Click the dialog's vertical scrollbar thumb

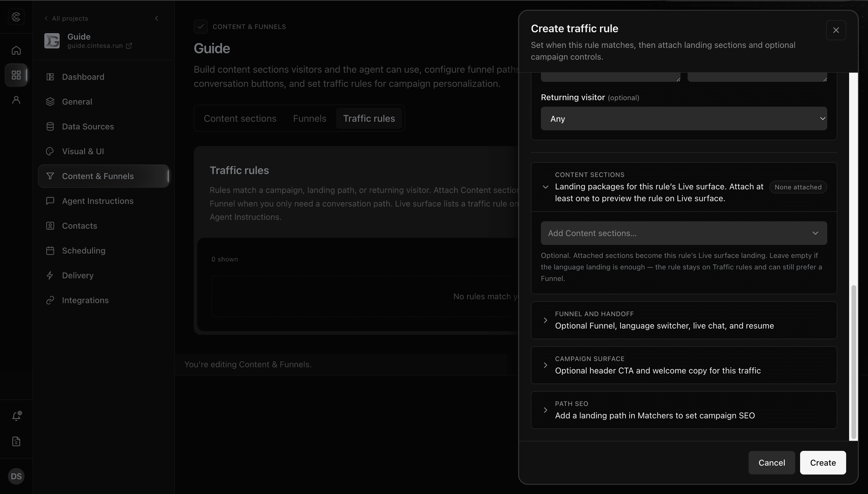coord(854,362)
